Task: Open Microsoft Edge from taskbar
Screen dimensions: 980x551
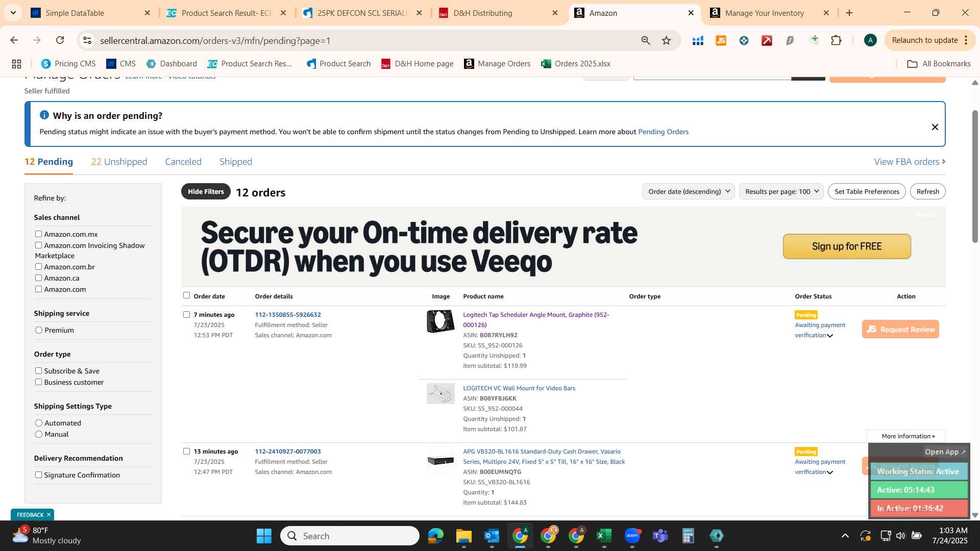Action: coord(435,536)
